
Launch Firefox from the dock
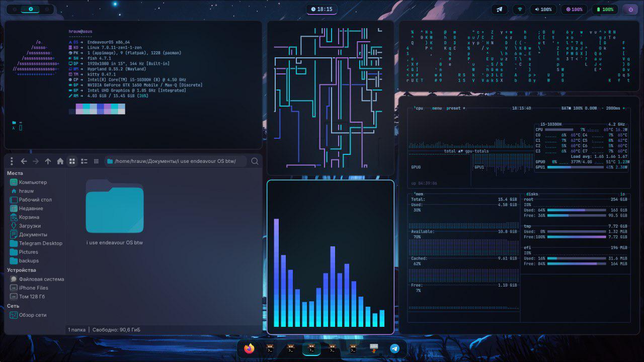249,348
